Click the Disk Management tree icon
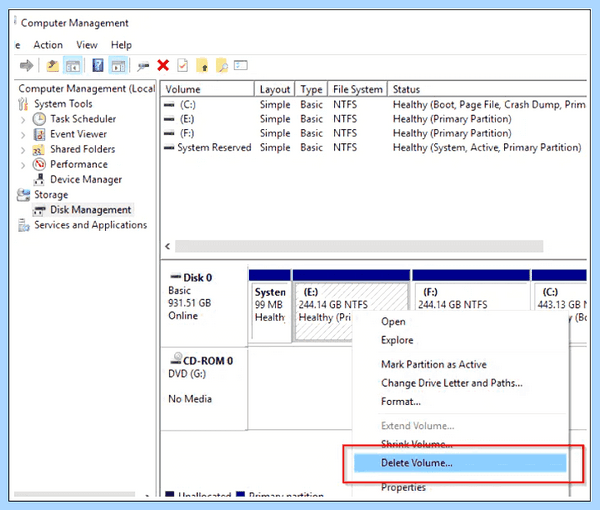This screenshot has width=600, height=510. coord(39,210)
